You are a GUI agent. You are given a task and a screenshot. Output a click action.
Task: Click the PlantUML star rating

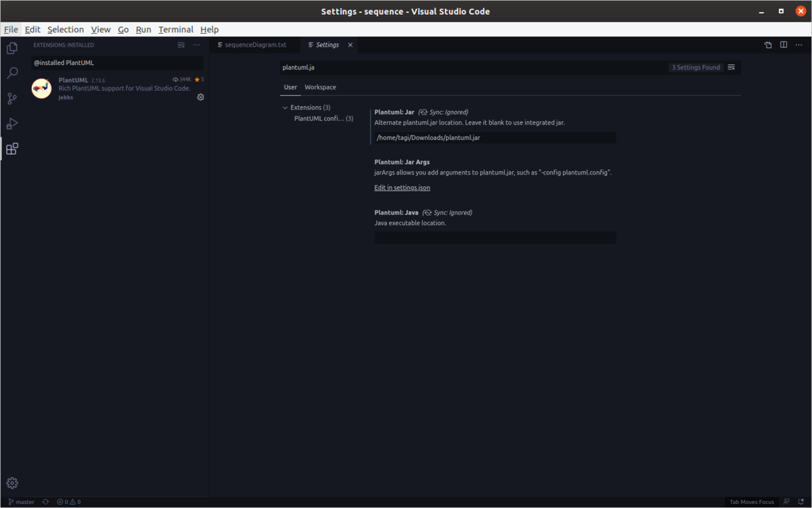pyautogui.click(x=199, y=80)
